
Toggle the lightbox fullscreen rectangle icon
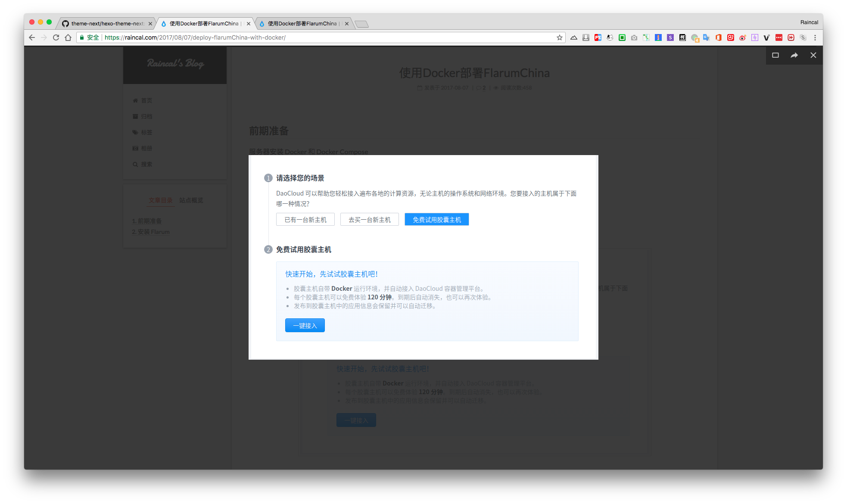tap(775, 55)
